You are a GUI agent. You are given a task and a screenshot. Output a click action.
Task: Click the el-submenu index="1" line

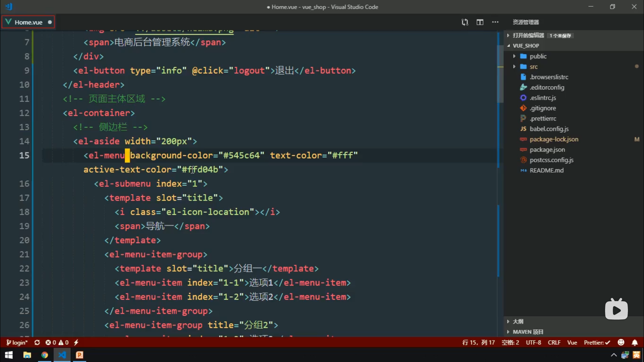[151, 184]
